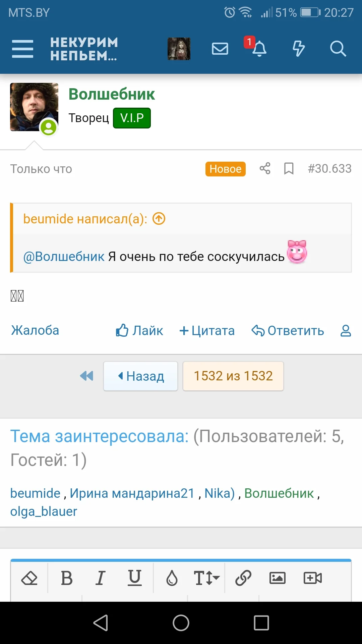The height and width of the screenshot is (644, 362).
Task: Jump to quoted message via arrow icon
Action: coord(159,219)
